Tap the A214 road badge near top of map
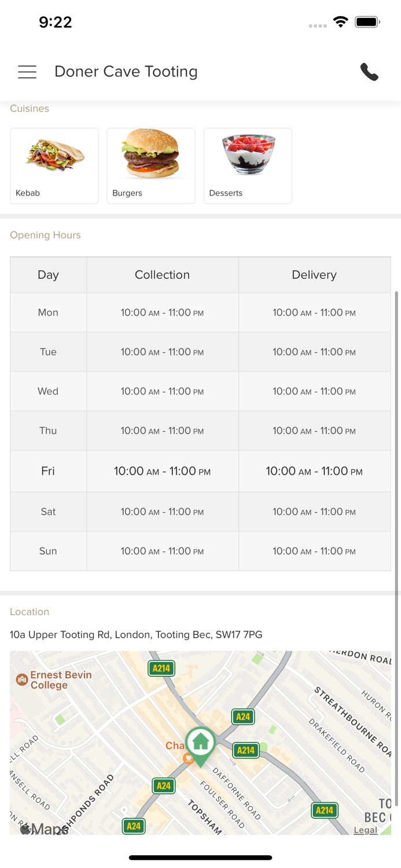Viewport: 401px width, 868px height. tap(161, 668)
